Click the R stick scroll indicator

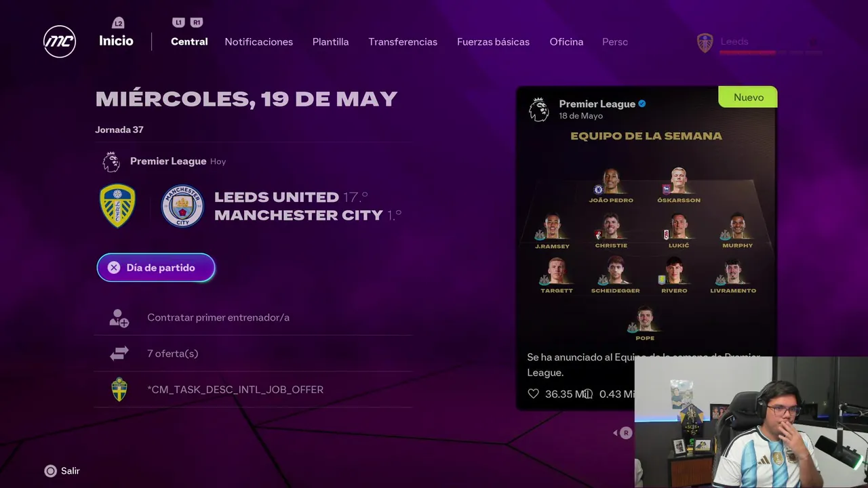point(626,432)
